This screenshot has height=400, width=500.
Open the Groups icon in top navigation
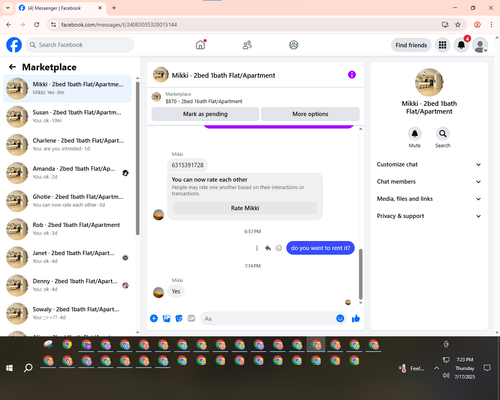pyautogui.click(x=294, y=45)
